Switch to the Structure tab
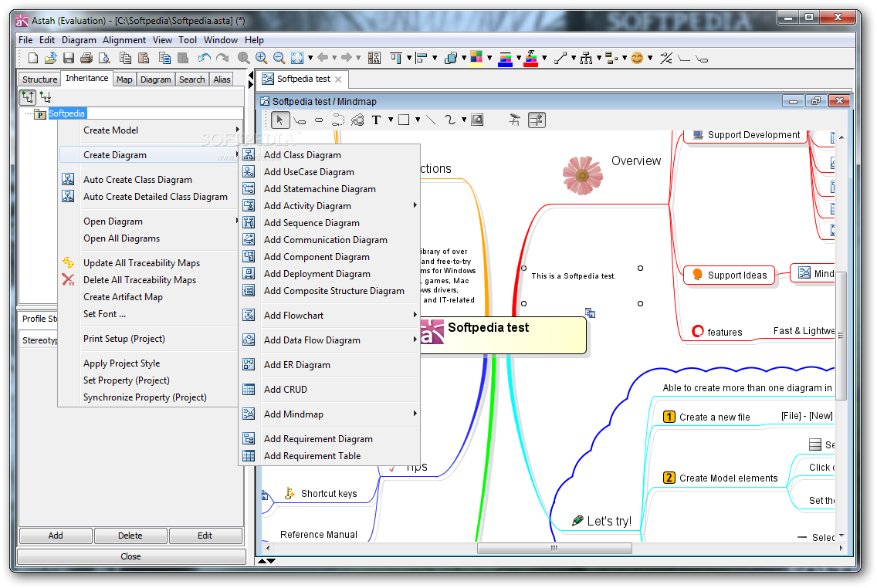The image size is (877, 588). (x=39, y=79)
